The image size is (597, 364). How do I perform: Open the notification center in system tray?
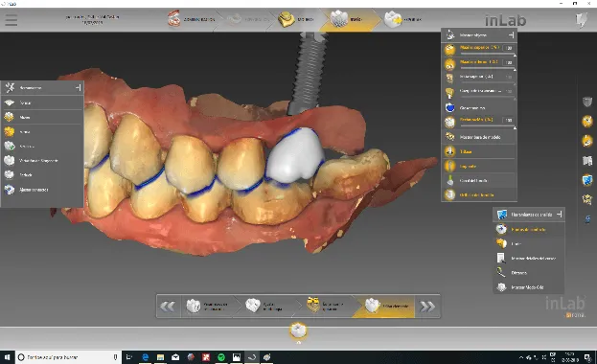point(588,357)
